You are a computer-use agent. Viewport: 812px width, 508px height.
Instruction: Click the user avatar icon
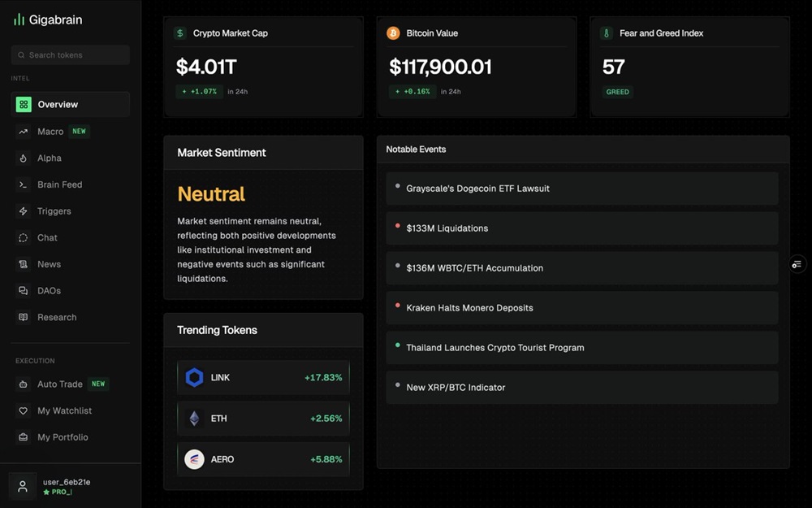[x=22, y=486]
